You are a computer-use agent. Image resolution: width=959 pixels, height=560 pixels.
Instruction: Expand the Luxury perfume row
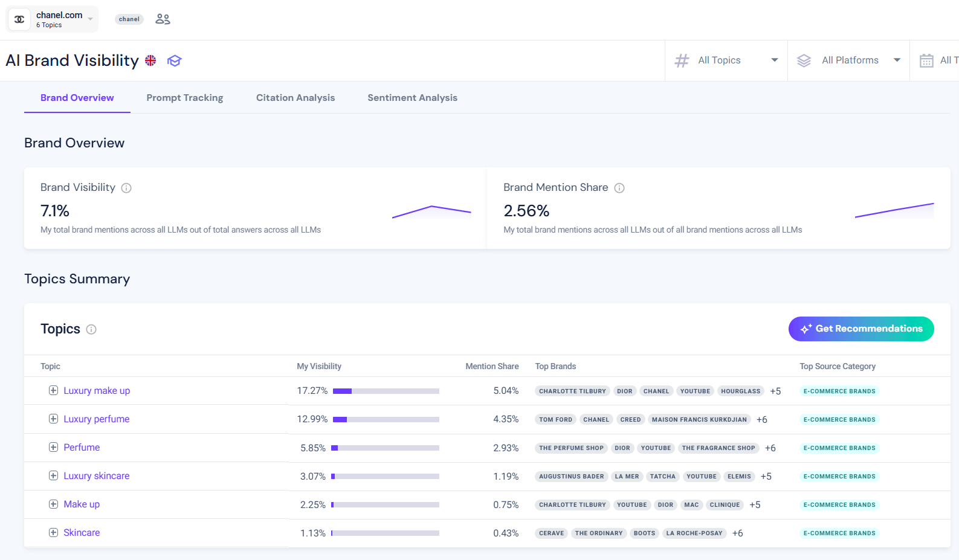point(53,419)
